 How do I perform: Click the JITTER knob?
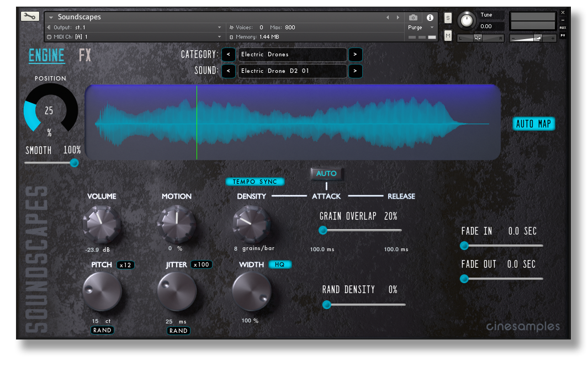(x=177, y=291)
